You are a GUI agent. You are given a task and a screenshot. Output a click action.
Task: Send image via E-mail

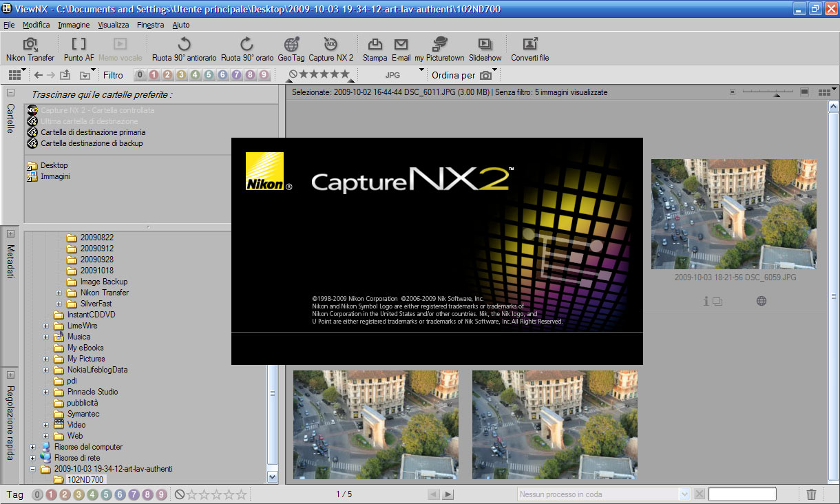tap(401, 50)
